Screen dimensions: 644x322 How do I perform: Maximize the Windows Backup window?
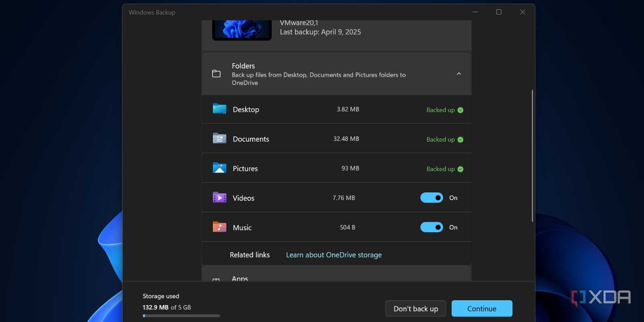499,12
